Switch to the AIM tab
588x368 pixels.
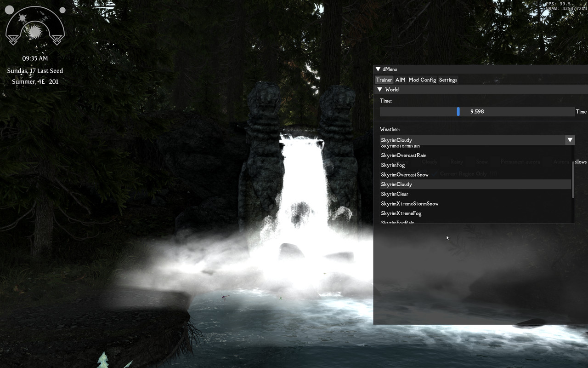[x=400, y=80]
